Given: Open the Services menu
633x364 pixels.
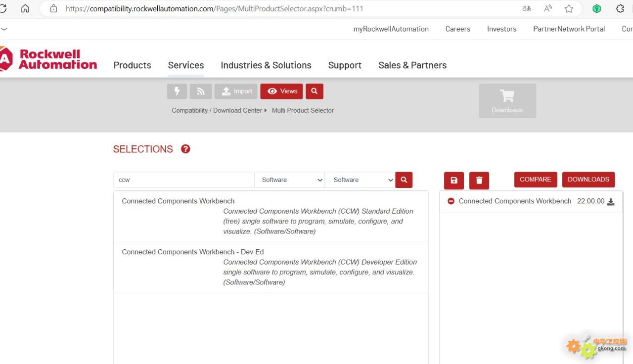Looking at the screenshot, I should click(x=186, y=65).
